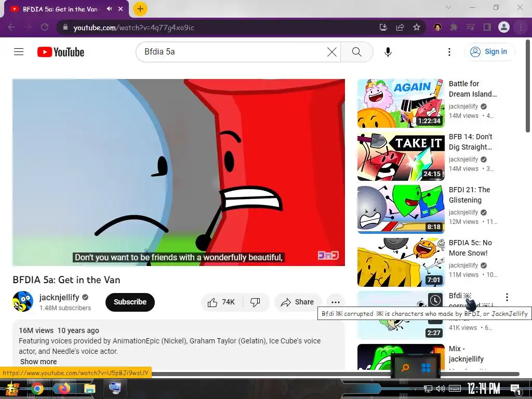Open three-dot menu for Bfdi corrupted video

point(507,297)
